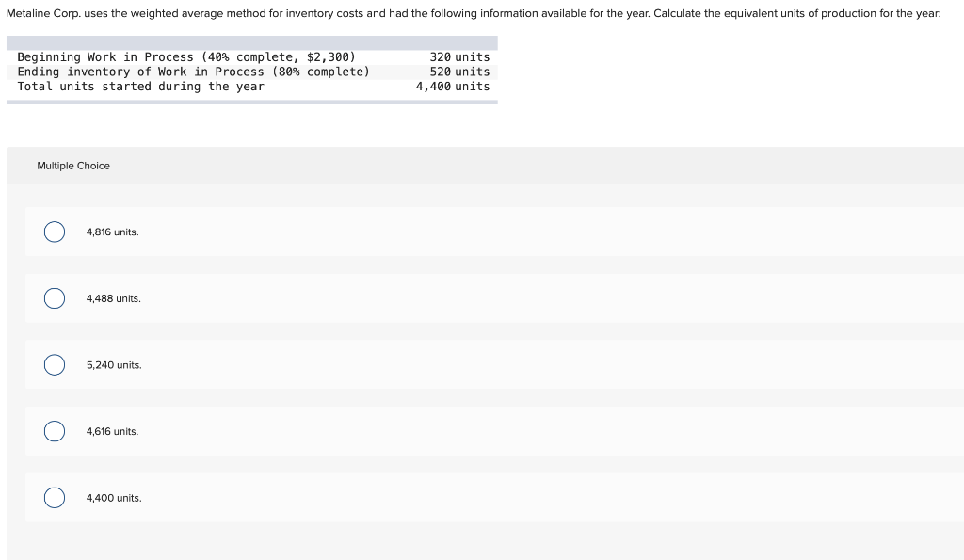Click the Multiple Choice section header

click(73, 166)
